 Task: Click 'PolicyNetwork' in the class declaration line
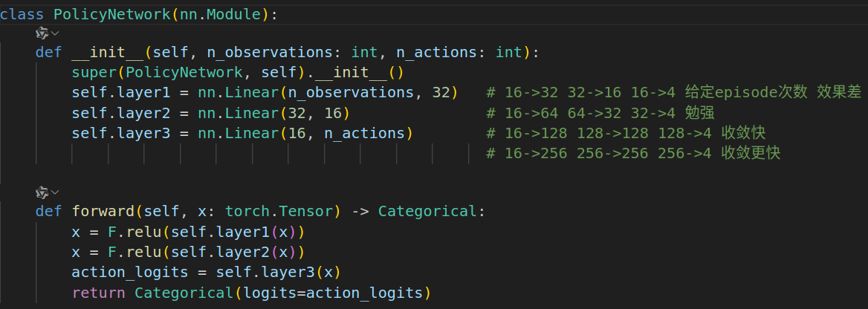(x=111, y=14)
